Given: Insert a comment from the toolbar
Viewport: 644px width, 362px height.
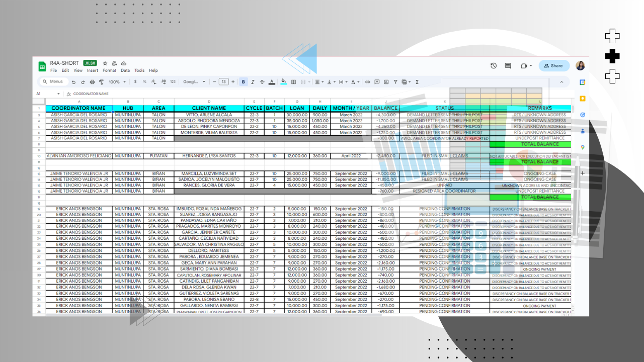Looking at the screenshot, I should point(377,82).
